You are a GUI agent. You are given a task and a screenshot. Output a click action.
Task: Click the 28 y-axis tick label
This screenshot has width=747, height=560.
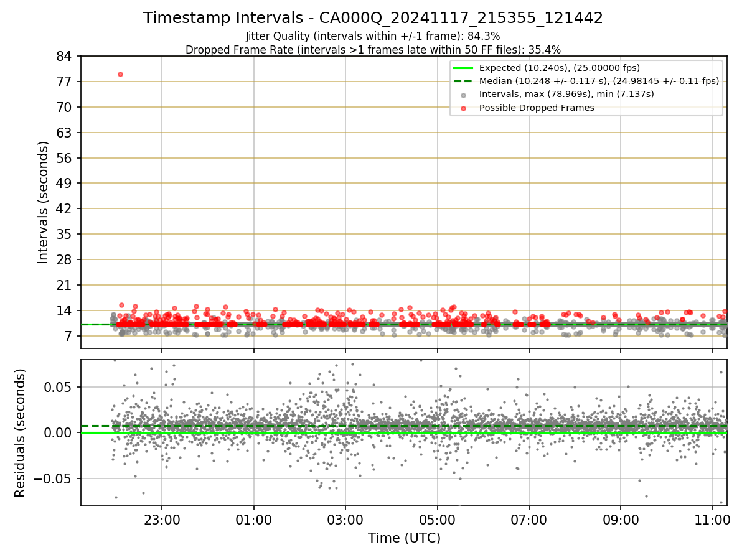(x=65, y=260)
